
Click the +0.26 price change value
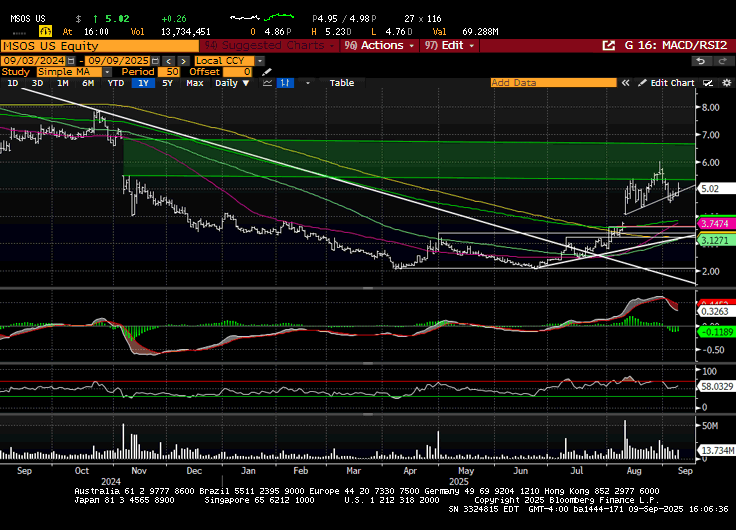pyautogui.click(x=174, y=19)
